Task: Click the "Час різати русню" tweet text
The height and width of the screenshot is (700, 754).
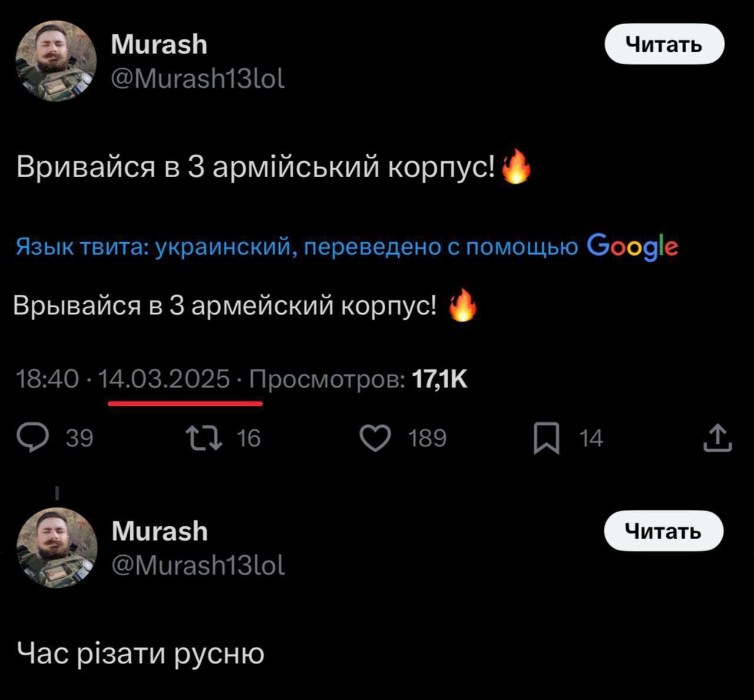Action: (141, 653)
